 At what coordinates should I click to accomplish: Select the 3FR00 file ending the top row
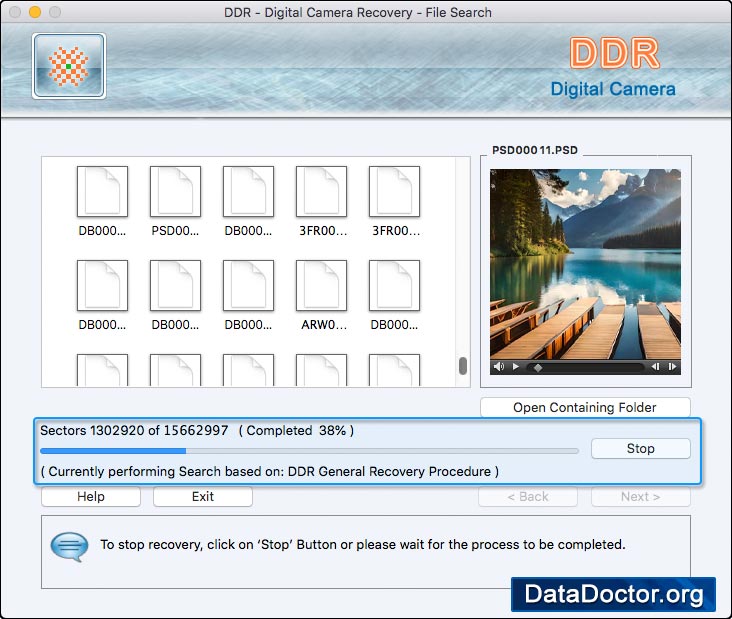pyautogui.click(x=394, y=191)
